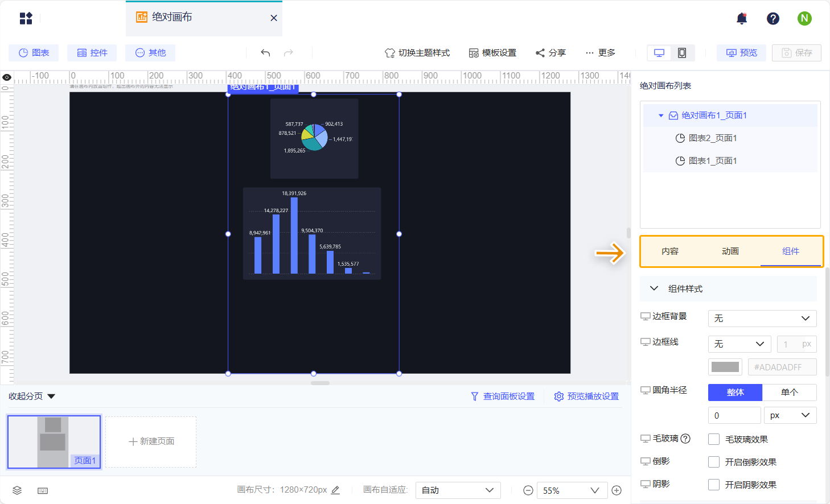Open the layers stack icon
This screenshot has height=504, width=830.
17,490
